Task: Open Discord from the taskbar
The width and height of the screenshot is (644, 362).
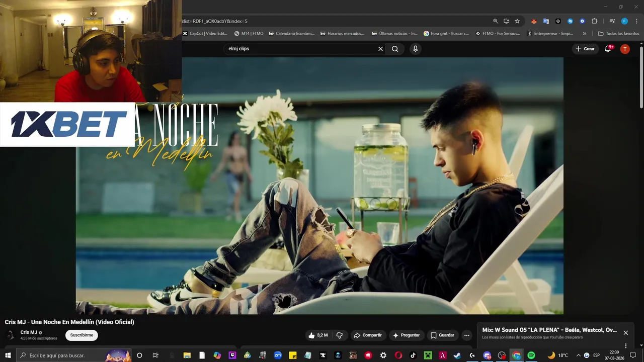Action: 487,355
